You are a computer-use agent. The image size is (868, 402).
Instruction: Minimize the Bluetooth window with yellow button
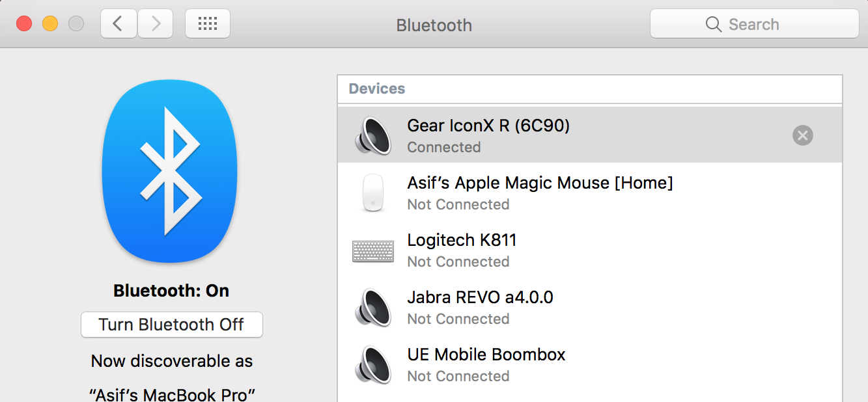(50, 24)
